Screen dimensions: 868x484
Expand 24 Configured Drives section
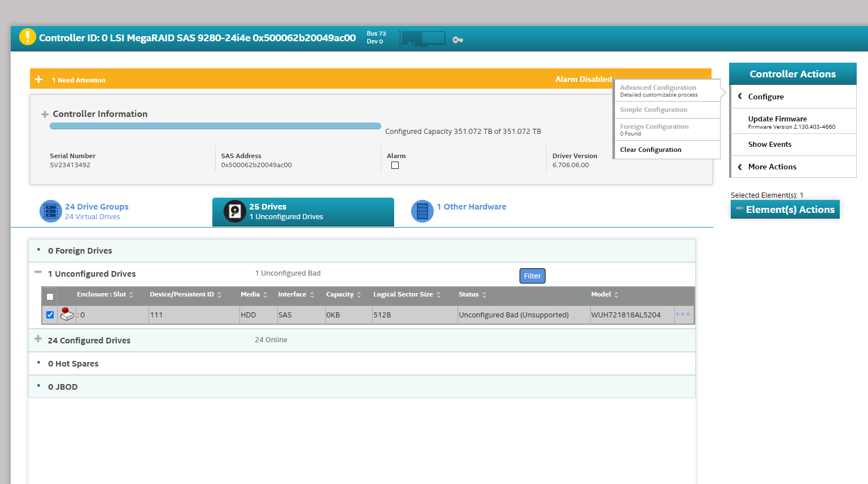coord(38,339)
